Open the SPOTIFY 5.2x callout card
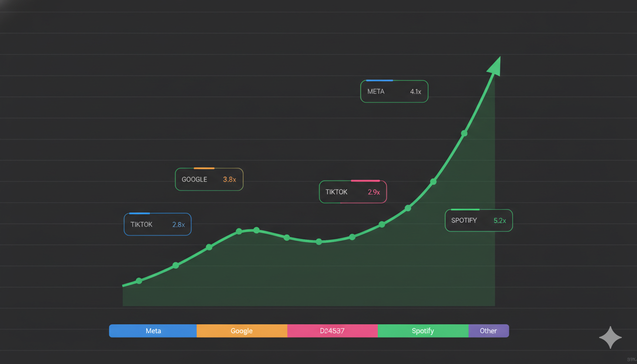The image size is (637, 364). coord(479,220)
